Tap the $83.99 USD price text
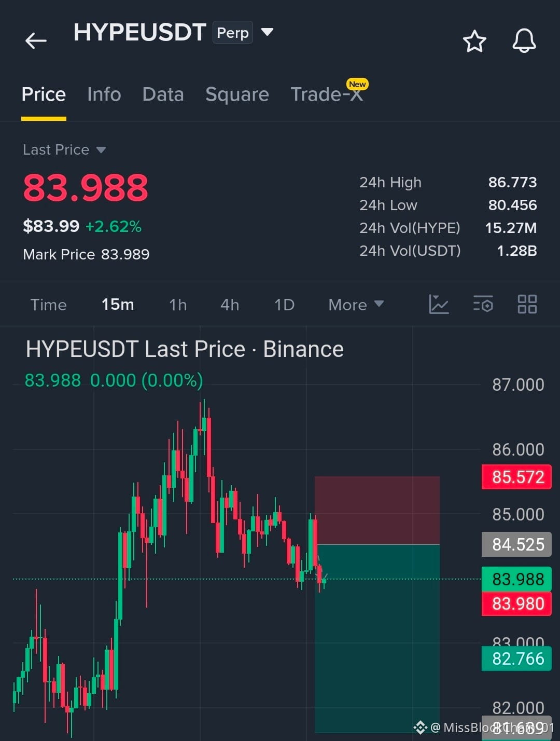 coord(51,226)
